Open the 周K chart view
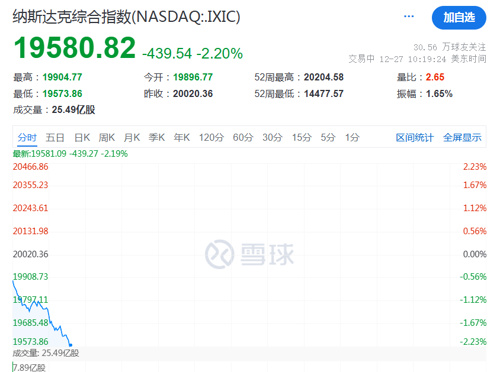 click(107, 137)
